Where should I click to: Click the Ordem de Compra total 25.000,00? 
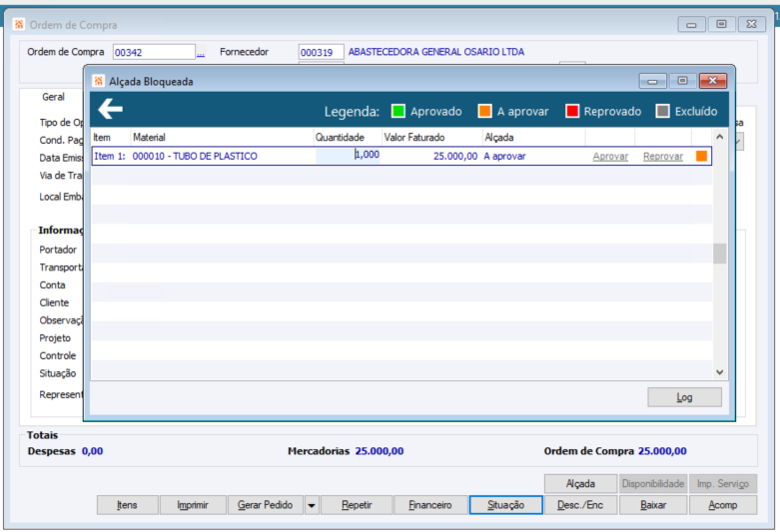click(662, 451)
